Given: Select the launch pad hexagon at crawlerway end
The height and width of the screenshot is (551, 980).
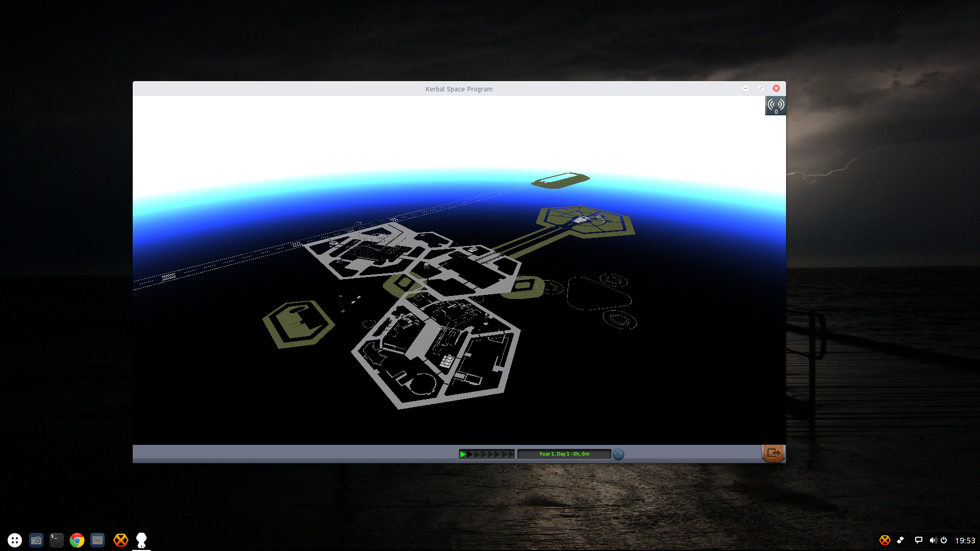Looking at the screenshot, I should (x=585, y=221).
